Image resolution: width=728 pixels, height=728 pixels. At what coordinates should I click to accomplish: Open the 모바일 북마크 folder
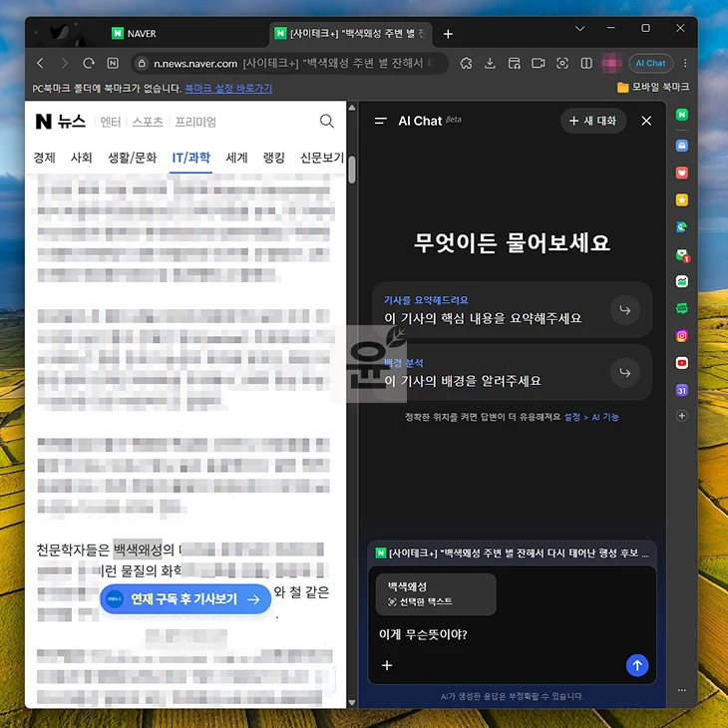click(x=653, y=87)
